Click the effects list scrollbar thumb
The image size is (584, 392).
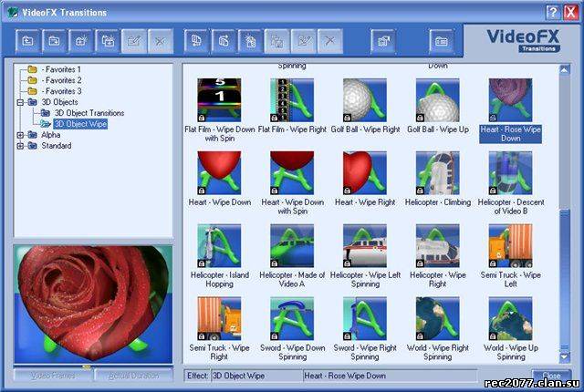tap(565, 280)
